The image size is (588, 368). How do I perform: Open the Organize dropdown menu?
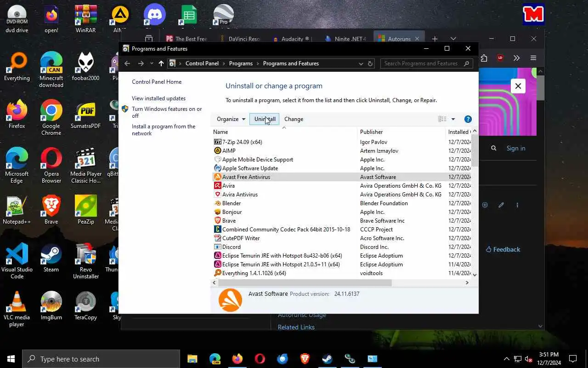(x=231, y=119)
